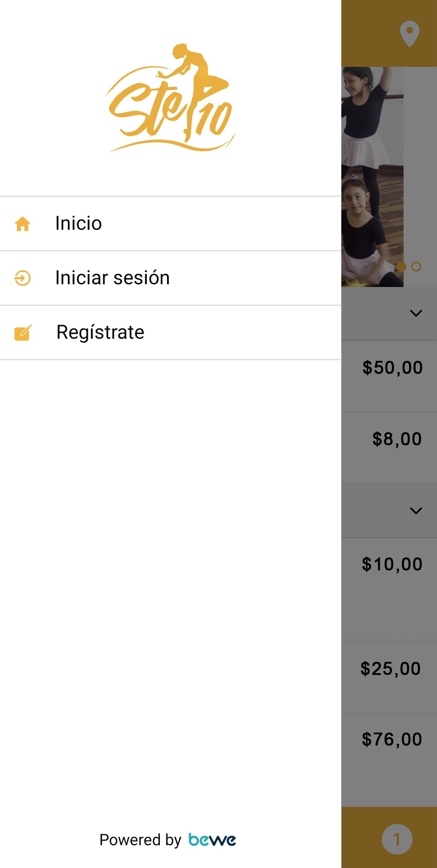Select the $50,00 price item
The image size is (437, 868).
pos(392,368)
